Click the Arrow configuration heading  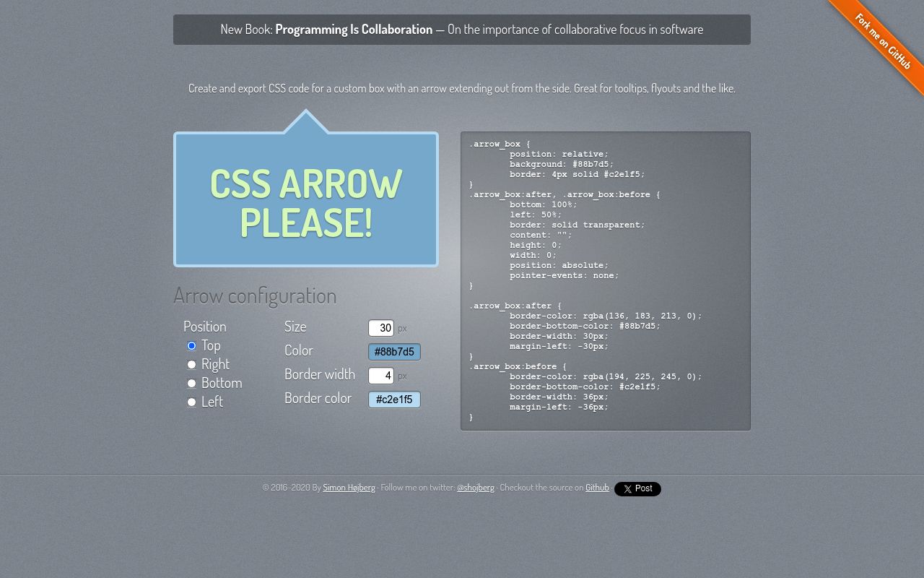255,295
